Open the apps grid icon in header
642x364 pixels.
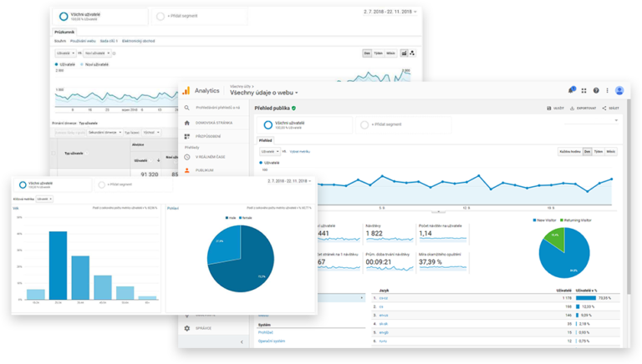583,91
